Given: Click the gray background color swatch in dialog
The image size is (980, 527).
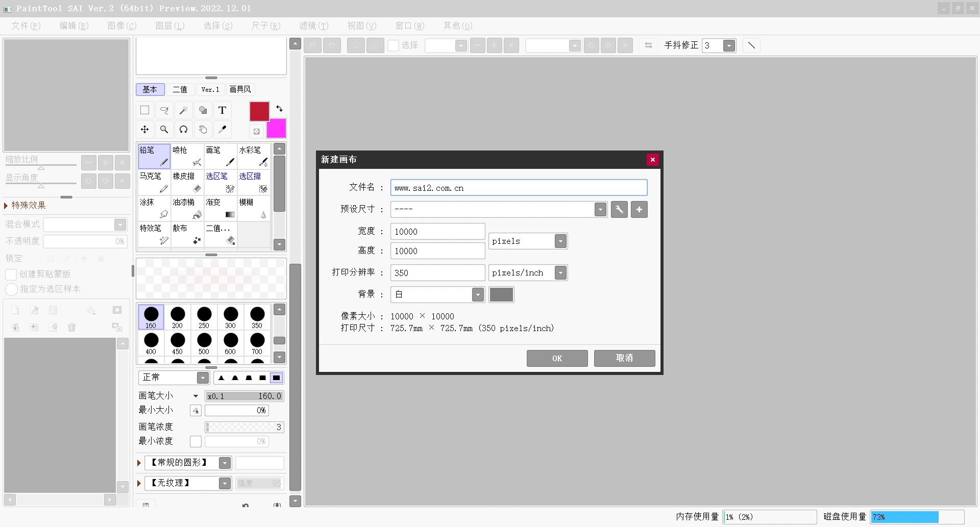Looking at the screenshot, I should 501,294.
